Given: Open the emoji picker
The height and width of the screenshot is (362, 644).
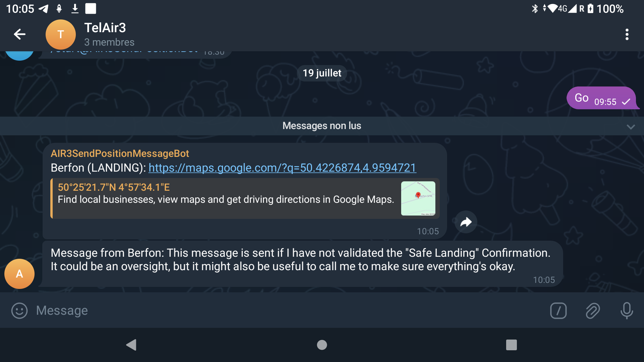Looking at the screenshot, I should pyautogui.click(x=19, y=310).
